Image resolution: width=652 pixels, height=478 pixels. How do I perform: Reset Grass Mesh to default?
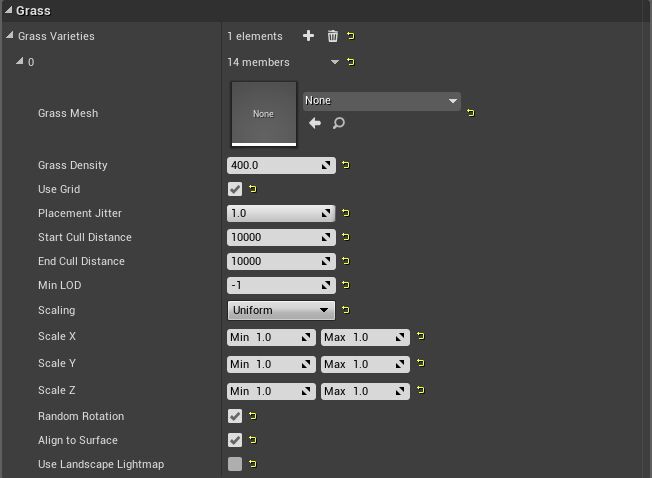pyautogui.click(x=470, y=113)
